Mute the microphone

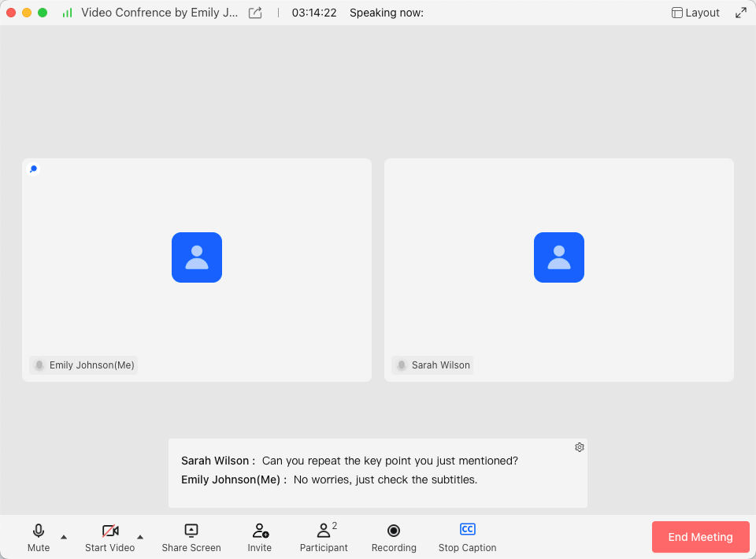pos(38,536)
